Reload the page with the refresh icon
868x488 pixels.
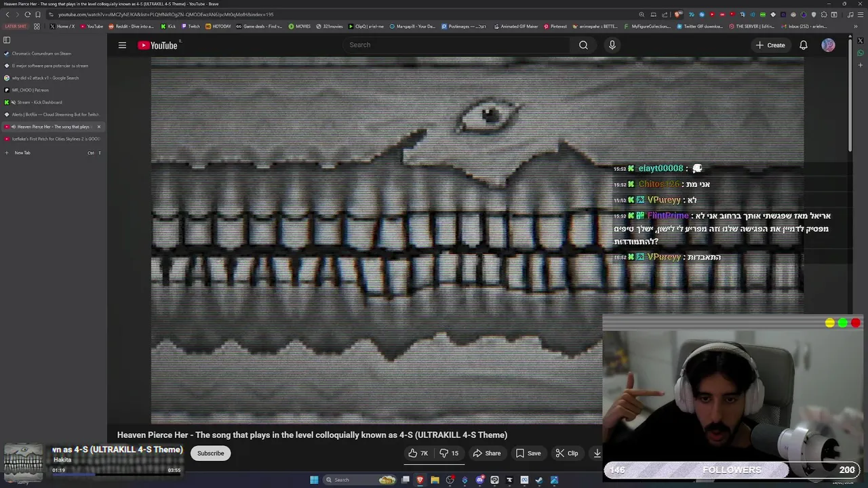tap(27, 14)
